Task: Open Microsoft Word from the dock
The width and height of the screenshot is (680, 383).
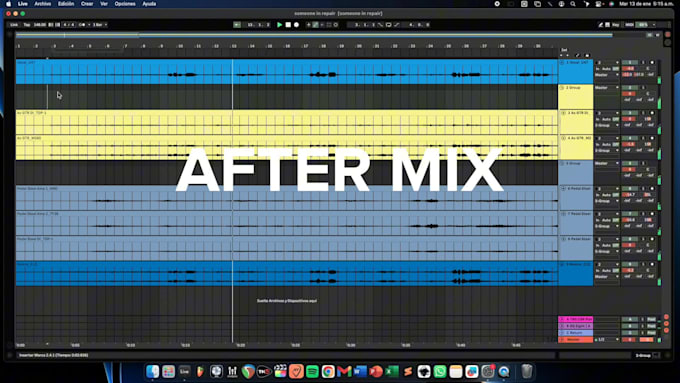Action: (360, 371)
